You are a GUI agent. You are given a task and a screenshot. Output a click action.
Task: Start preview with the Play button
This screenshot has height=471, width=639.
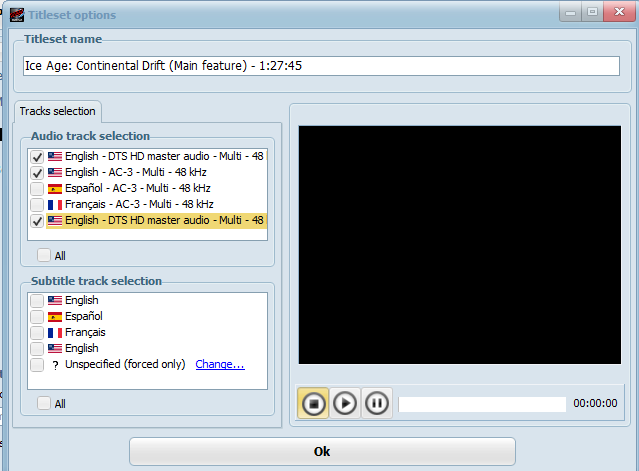(345, 403)
